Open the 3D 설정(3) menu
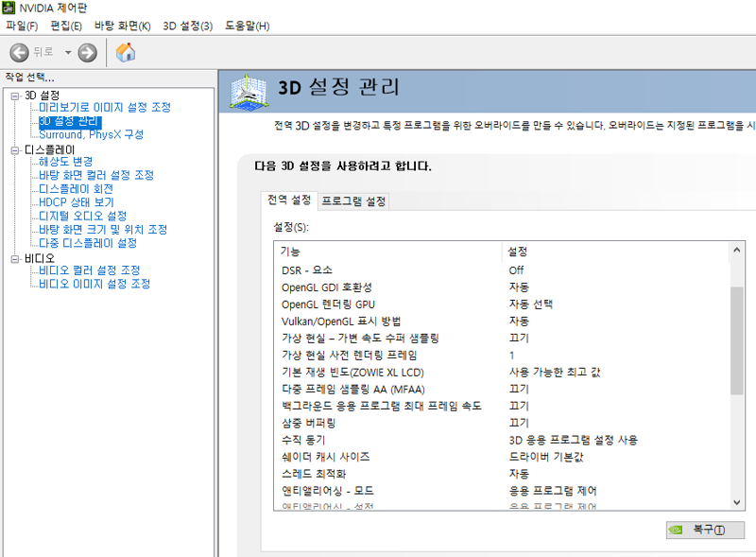 [187, 26]
